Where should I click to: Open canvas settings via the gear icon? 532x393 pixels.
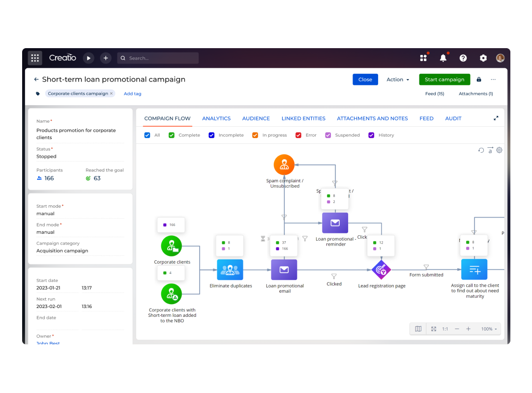pyautogui.click(x=500, y=150)
